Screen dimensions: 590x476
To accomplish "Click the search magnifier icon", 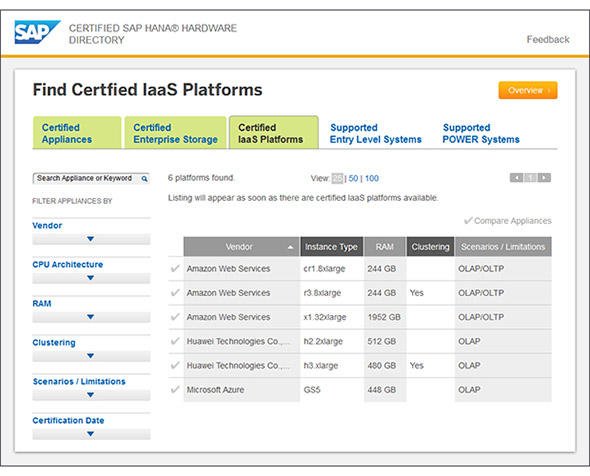I will [x=144, y=179].
